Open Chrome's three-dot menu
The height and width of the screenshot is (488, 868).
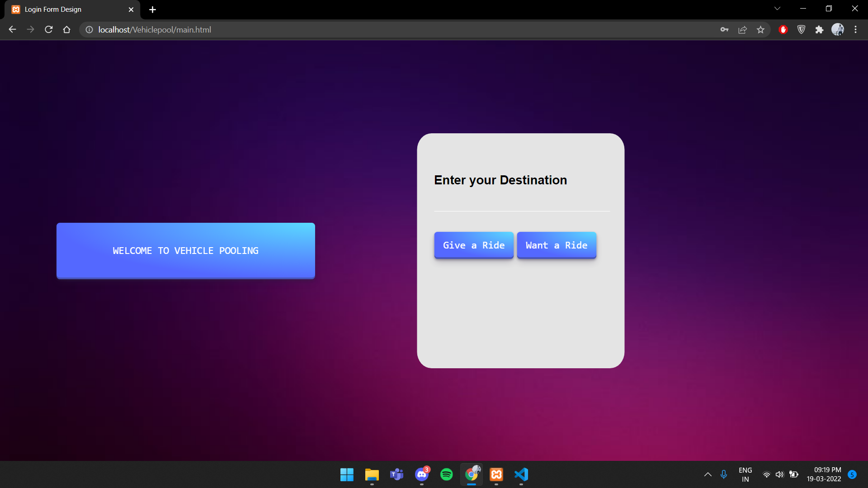pos(855,30)
